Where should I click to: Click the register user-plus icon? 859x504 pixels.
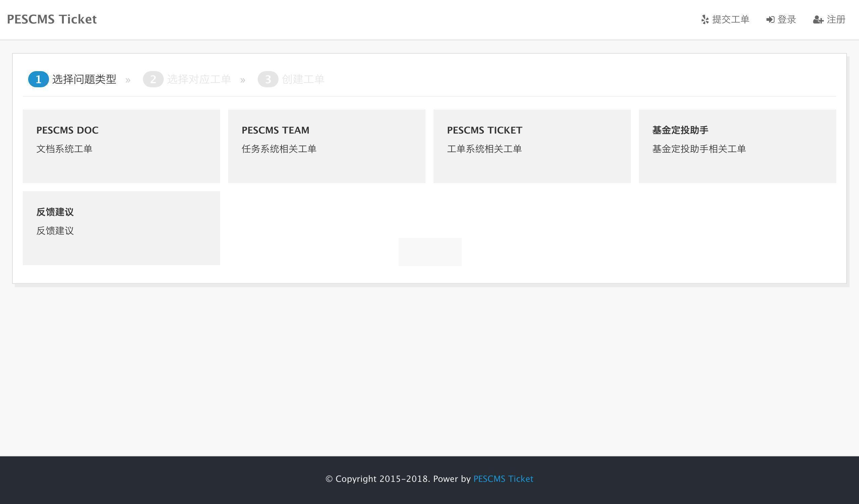(x=818, y=20)
